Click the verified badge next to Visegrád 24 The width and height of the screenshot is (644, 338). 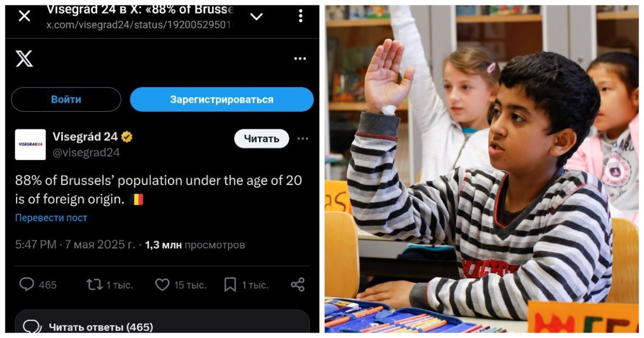127,137
